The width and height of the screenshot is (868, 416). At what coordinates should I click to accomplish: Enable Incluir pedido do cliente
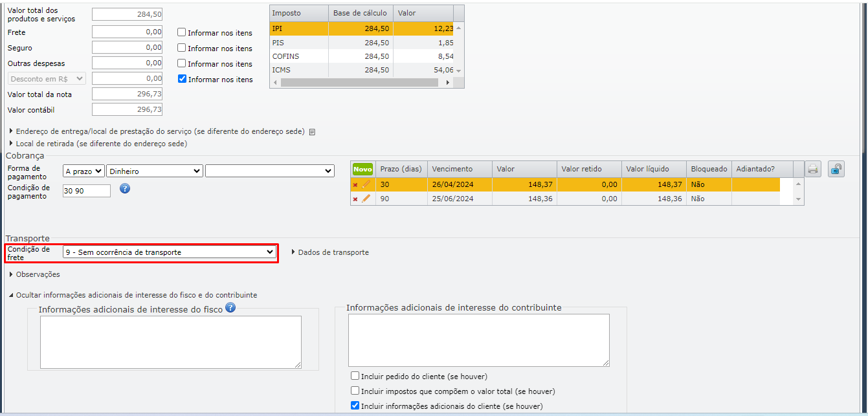355,375
